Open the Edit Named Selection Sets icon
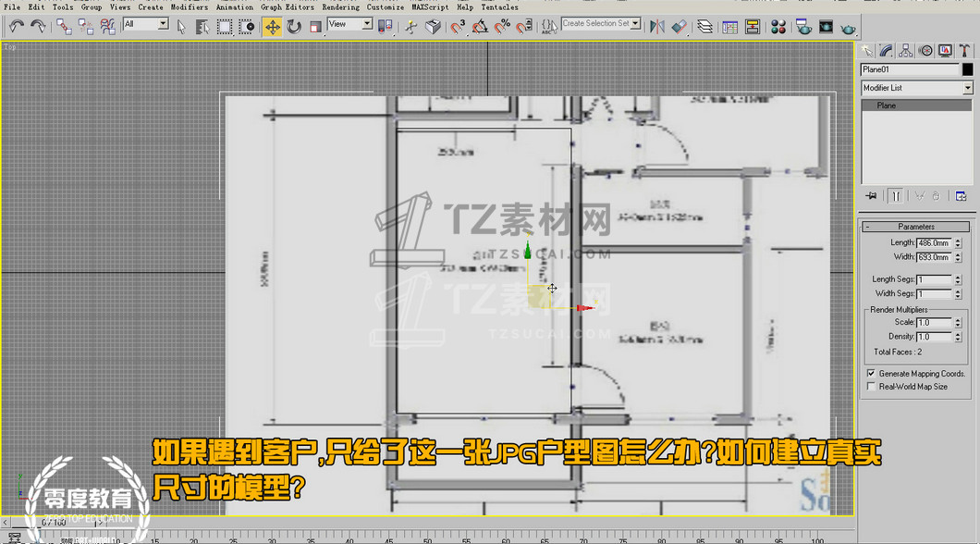Viewport: 980px width, 544px height. 549,26
